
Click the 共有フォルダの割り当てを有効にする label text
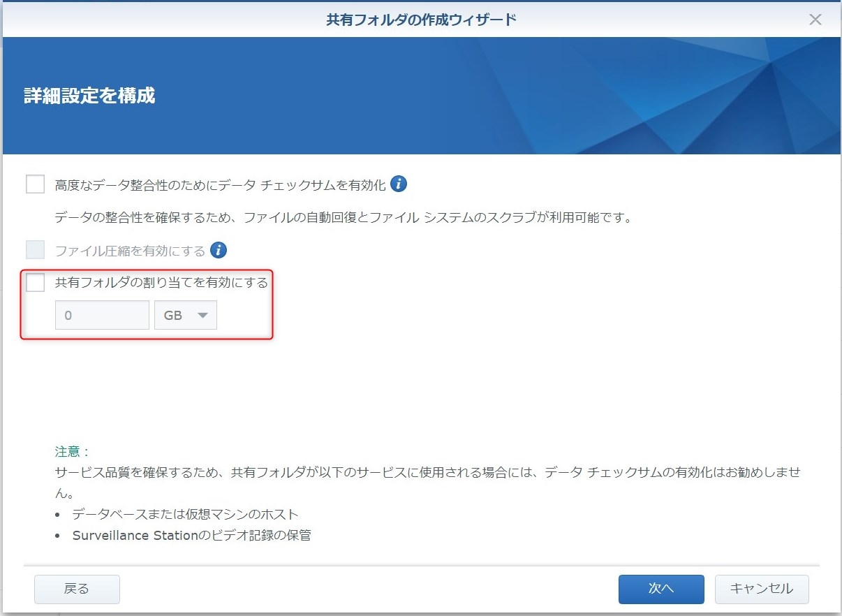click(161, 283)
